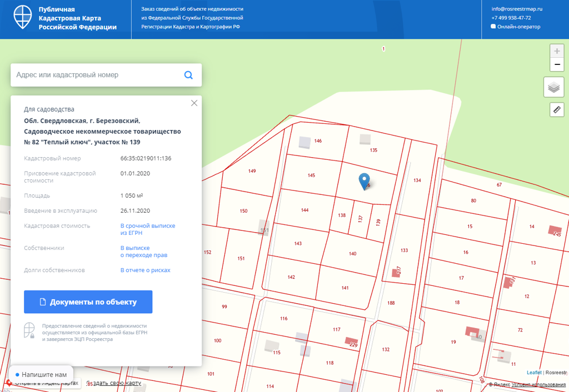
Task: Follow the В выписке о переходе прав link
Action: [x=144, y=252]
